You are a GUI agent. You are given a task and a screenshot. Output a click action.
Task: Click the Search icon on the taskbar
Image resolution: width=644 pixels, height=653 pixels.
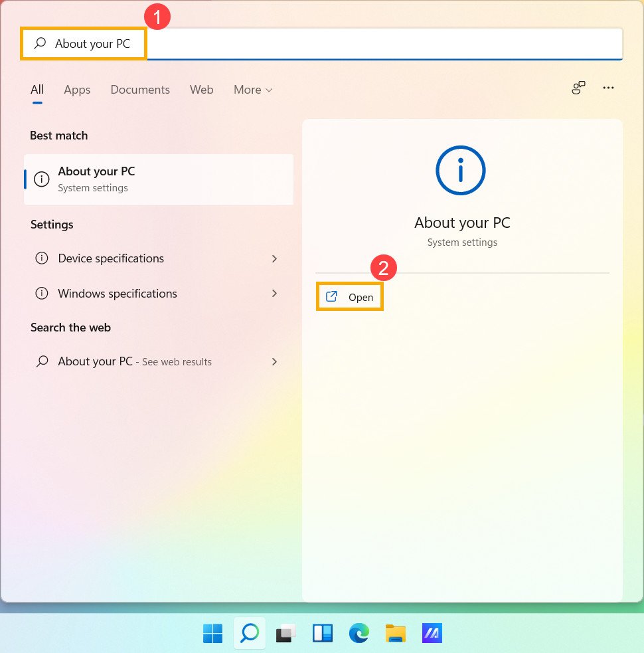(250, 633)
